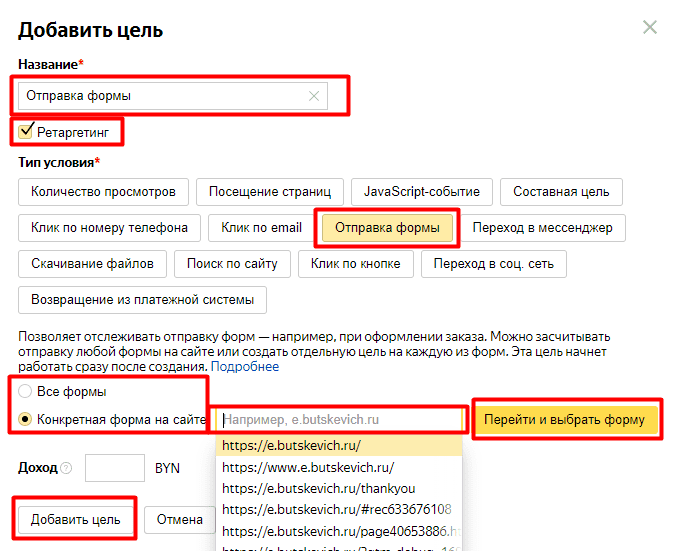Select Конкретная форма на сайте radio
Viewport: 676px width, 551px height.
pyautogui.click(x=26, y=419)
